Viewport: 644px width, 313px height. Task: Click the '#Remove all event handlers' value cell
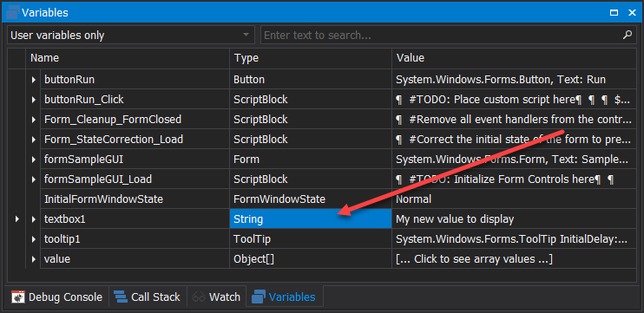click(514, 120)
